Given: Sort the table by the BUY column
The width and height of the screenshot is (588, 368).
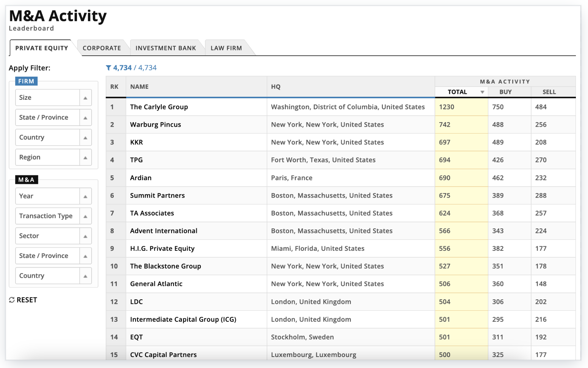Looking at the screenshot, I should click(x=505, y=92).
